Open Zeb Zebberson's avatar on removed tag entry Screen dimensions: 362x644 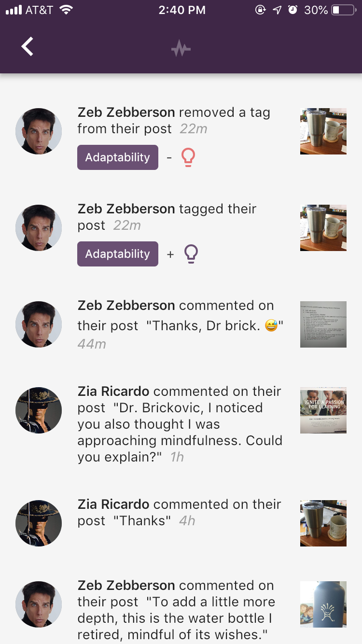click(x=39, y=131)
